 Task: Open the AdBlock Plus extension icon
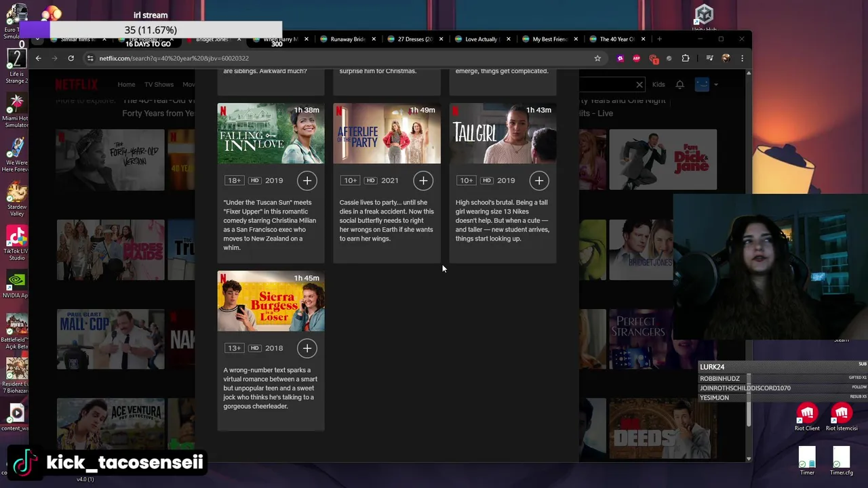click(636, 58)
